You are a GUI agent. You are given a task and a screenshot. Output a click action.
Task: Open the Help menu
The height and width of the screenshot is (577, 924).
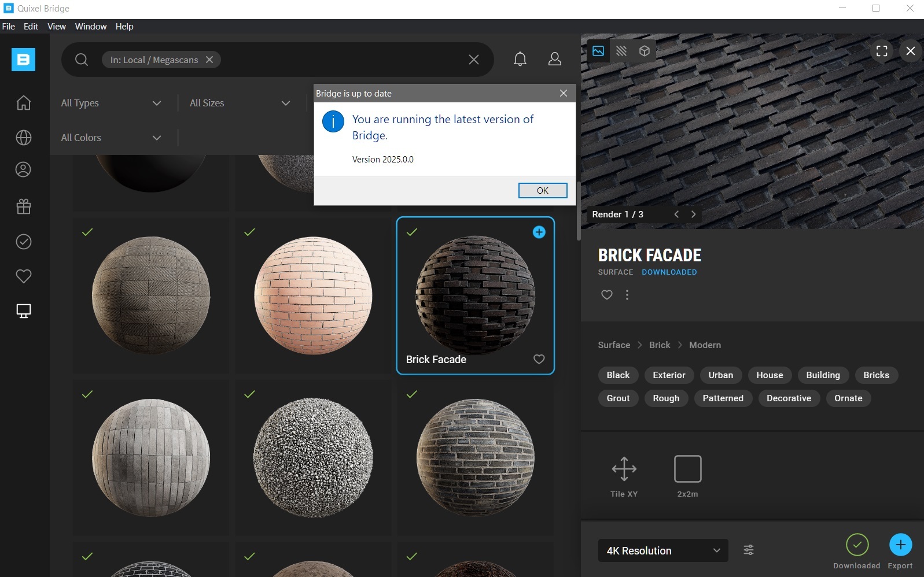pos(124,27)
